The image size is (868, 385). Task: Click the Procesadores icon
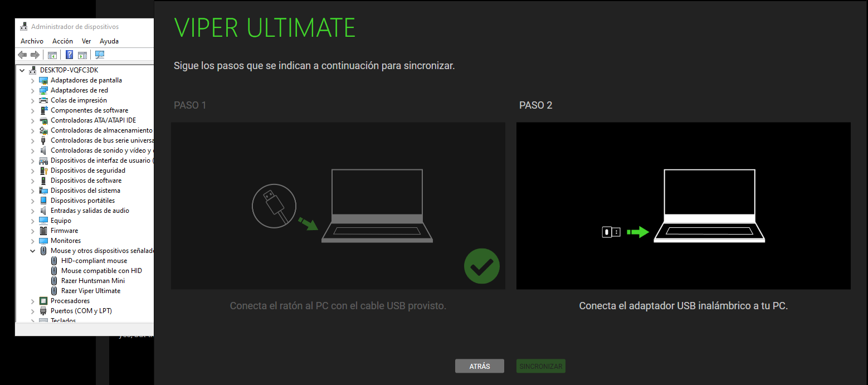click(43, 301)
